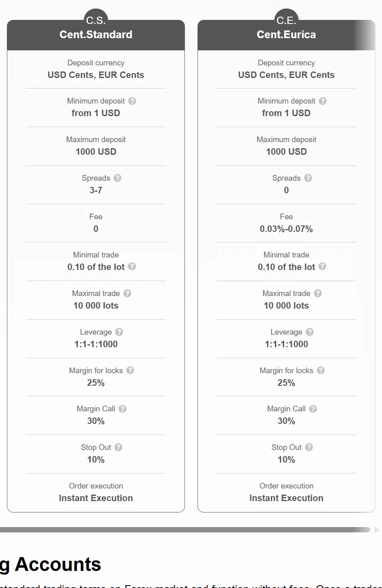Screen dimensions: 382x588
Task: Click question mark beside Cent.Eurica Minimal trade
Action: coord(322,266)
